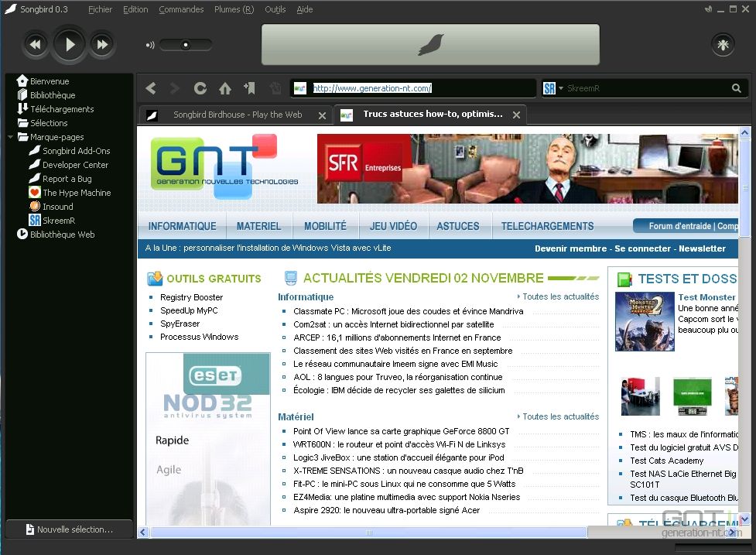Select the Trucs astuces how-to tab

pyautogui.click(x=429, y=115)
